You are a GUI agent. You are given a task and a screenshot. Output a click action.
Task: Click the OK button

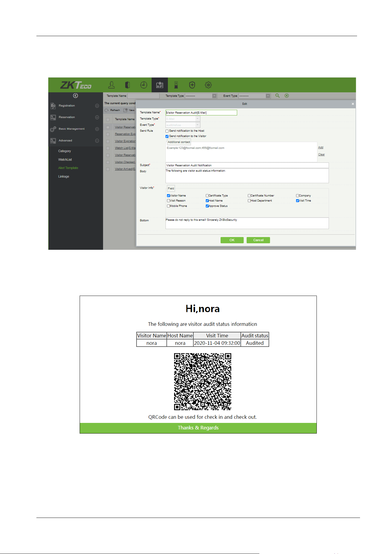coord(232,240)
